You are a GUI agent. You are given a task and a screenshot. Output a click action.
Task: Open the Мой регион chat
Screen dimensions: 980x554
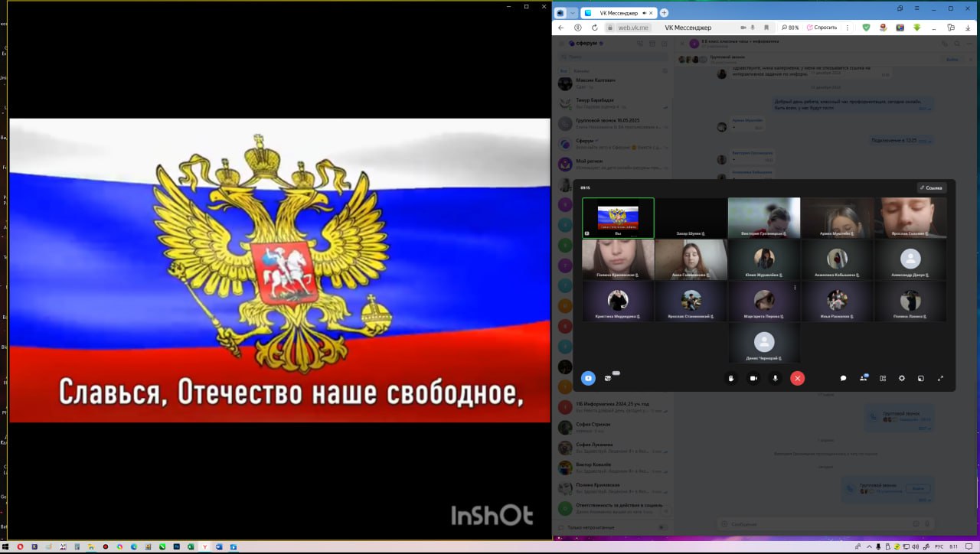612,164
